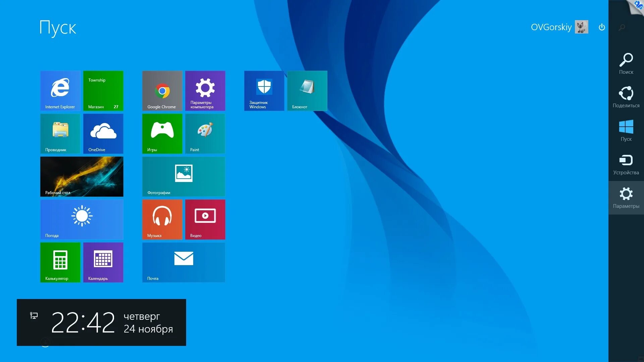
Task: Open the Устройства devices charm
Action: click(x=626, y=164)
